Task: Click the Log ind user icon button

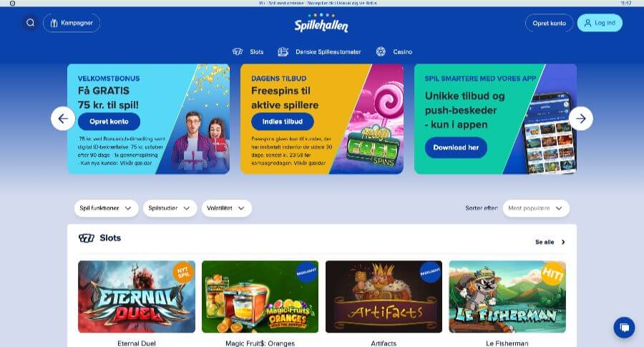Action: (x=600, y=23)
